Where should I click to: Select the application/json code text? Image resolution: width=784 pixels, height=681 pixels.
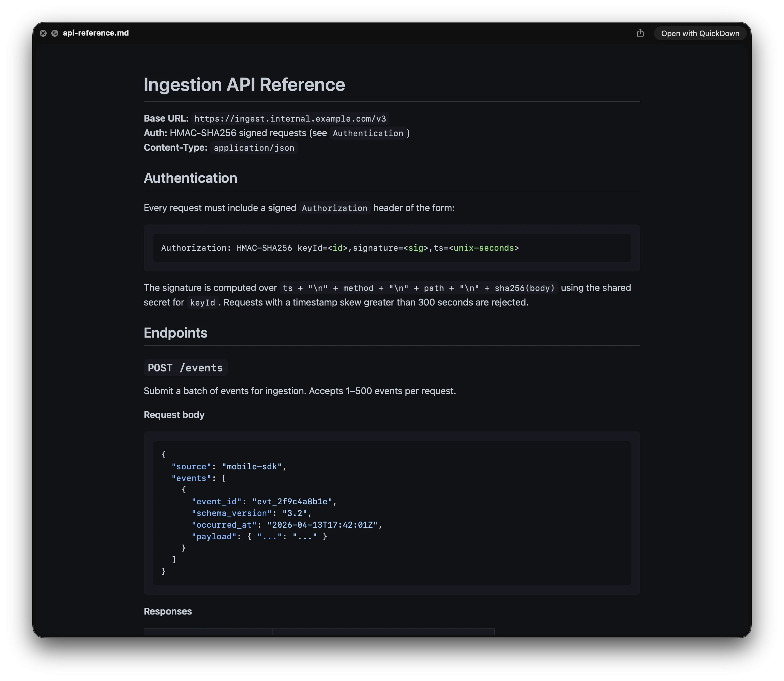(254, 148)
